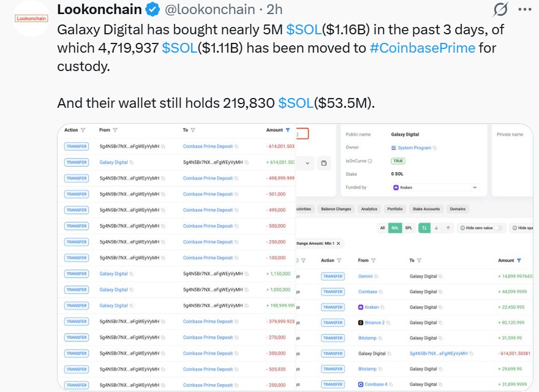Click the blue Amount filter icon in left table
539x392 pixels.
pos(288,130)
